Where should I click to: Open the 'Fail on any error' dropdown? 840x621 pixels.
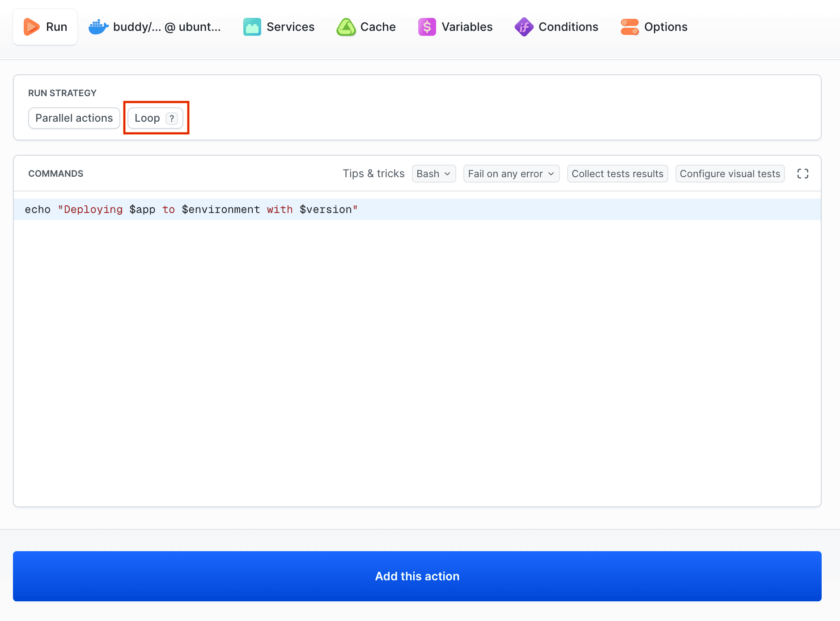(x=511, y=174)
